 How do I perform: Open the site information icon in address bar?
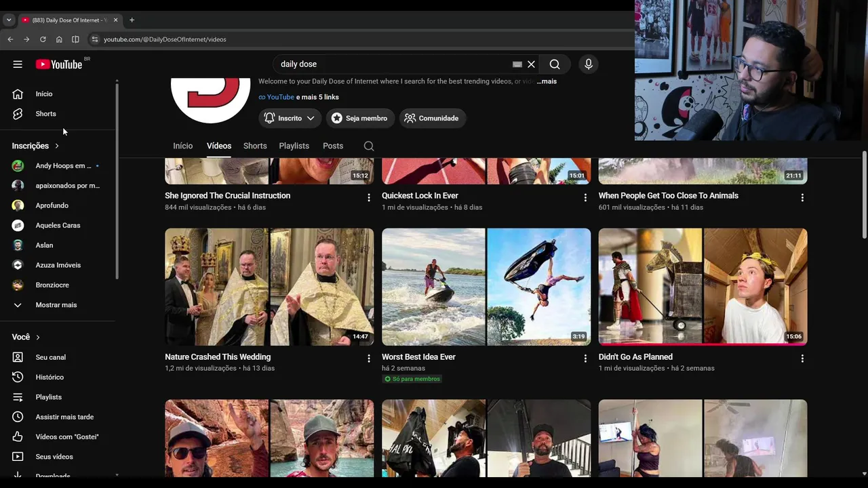tap(94, 39)
